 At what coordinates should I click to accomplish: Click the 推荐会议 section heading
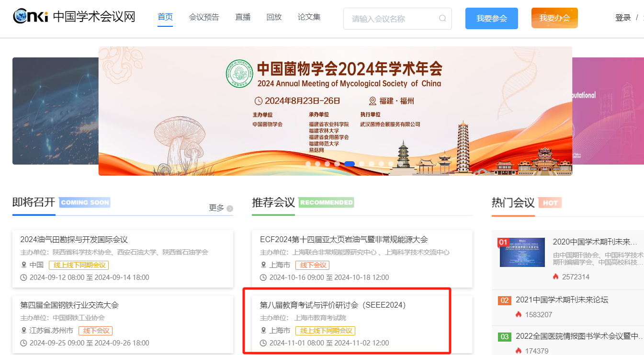(x=273, y=202)
